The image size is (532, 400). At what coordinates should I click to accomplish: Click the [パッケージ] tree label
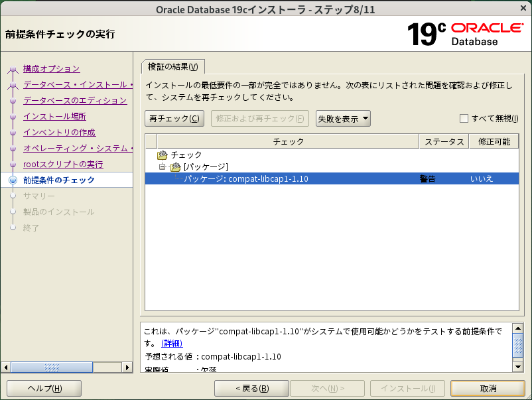[206, 167]
